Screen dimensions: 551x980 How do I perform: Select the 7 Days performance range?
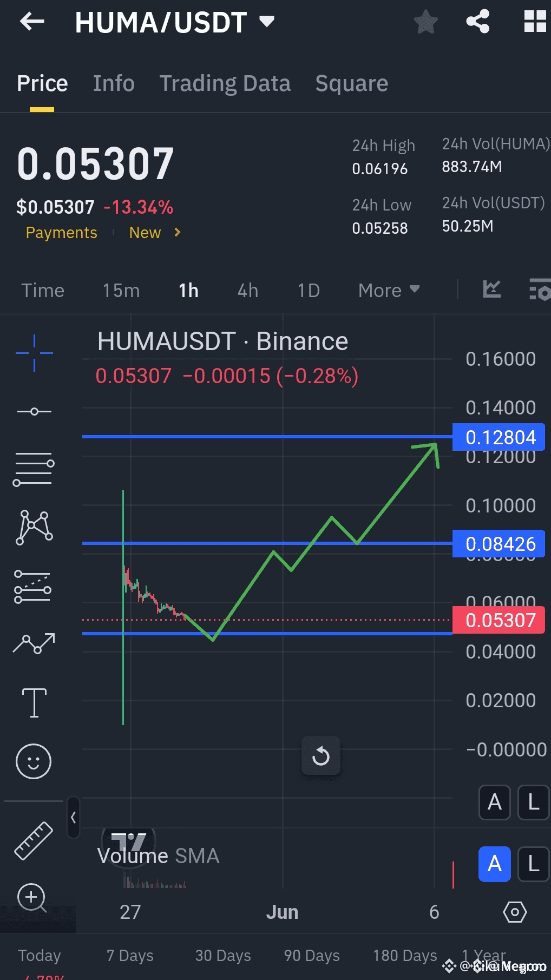[130, 956]
